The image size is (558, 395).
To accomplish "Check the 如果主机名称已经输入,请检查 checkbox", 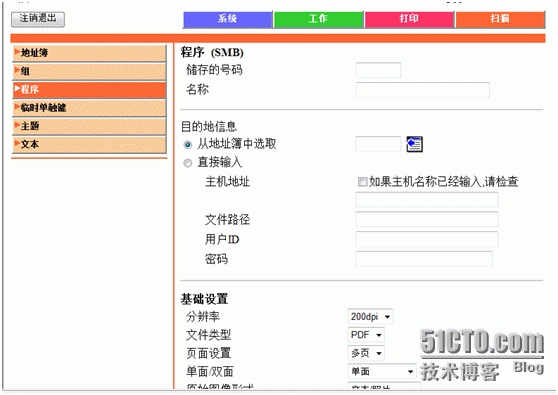I will pyautogui.click(x=362, y=182).
